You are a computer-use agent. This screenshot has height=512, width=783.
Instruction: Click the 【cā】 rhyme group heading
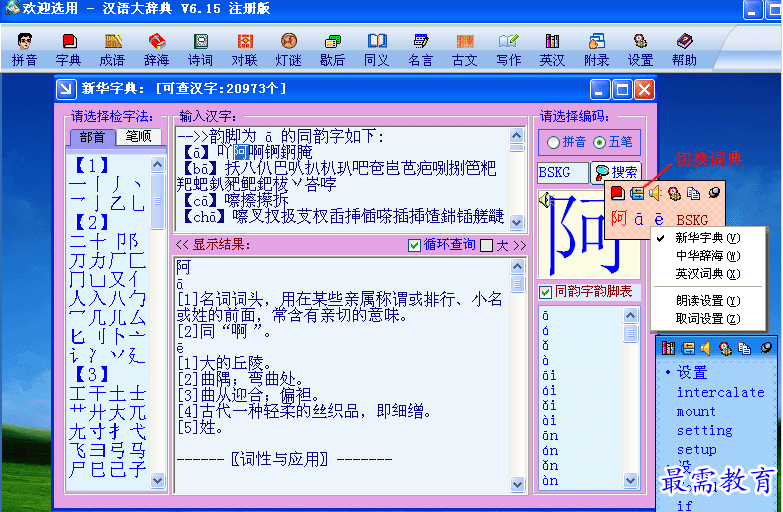tap(201, 201)
